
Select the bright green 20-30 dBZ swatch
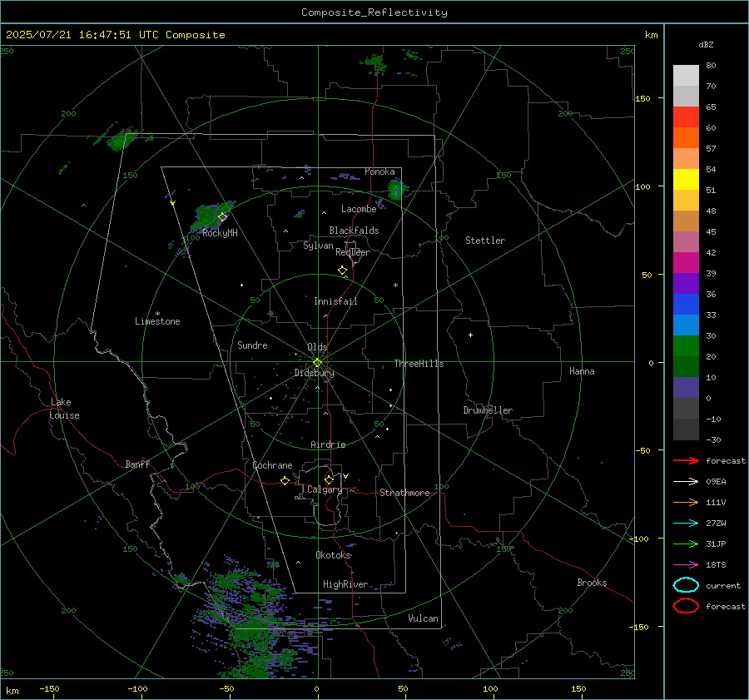point(686,346)
